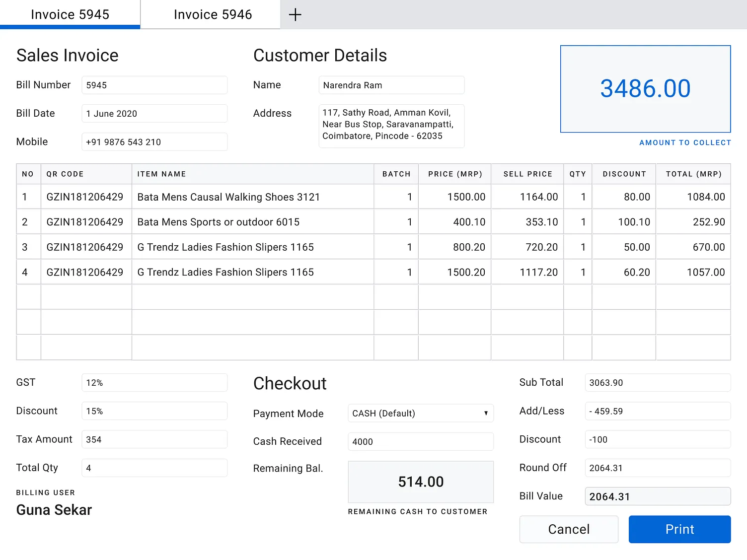Edit the customer address field
Image resolution: width=747 pixels, height=560 pixels.
coord(391,126)
